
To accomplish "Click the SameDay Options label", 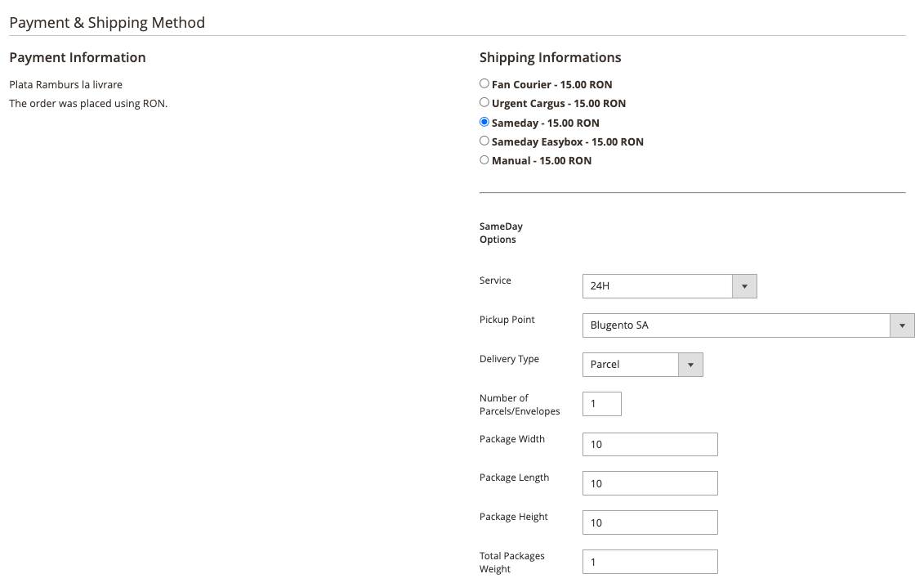I will (501, 233).
